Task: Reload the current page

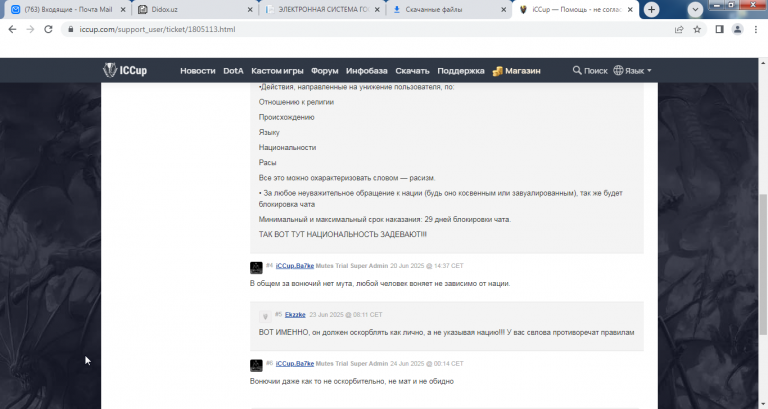Action: click(48, 29)
